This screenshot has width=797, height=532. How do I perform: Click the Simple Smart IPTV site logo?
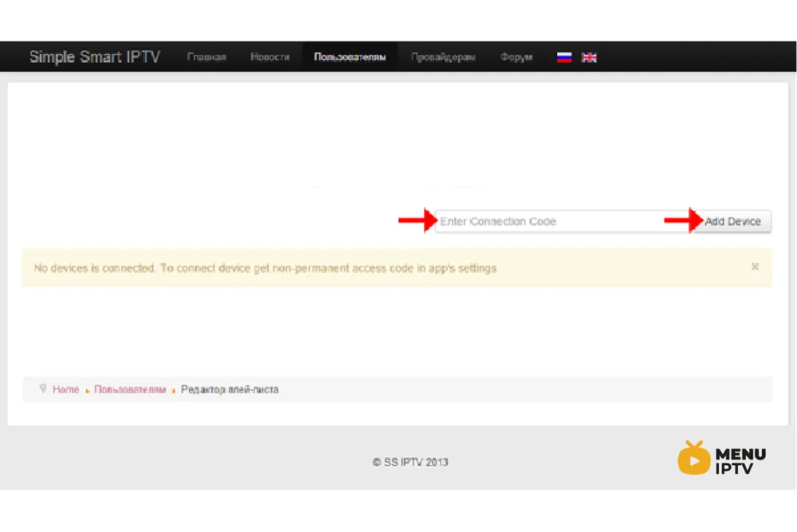point(95,57)
